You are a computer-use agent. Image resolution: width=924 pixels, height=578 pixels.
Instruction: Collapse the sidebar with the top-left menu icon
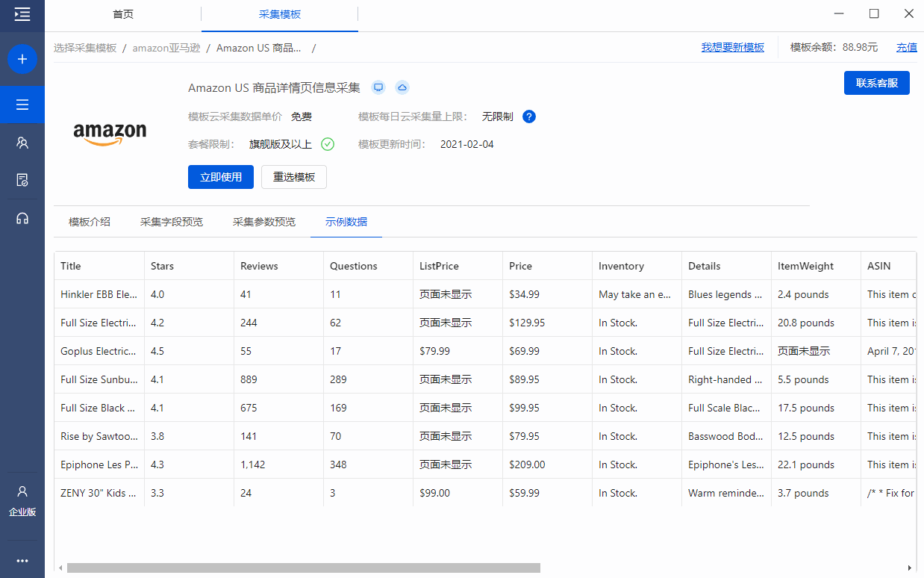pyautogui.click(x=22, y=14)
